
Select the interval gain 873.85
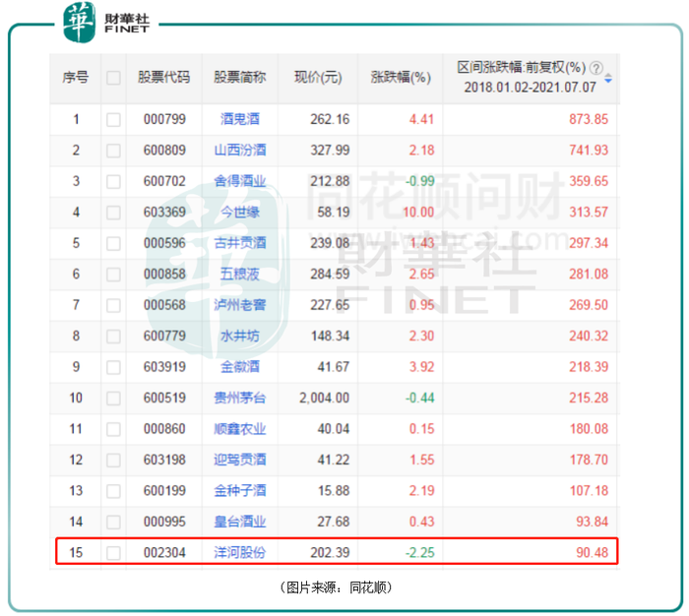point(589,119)
